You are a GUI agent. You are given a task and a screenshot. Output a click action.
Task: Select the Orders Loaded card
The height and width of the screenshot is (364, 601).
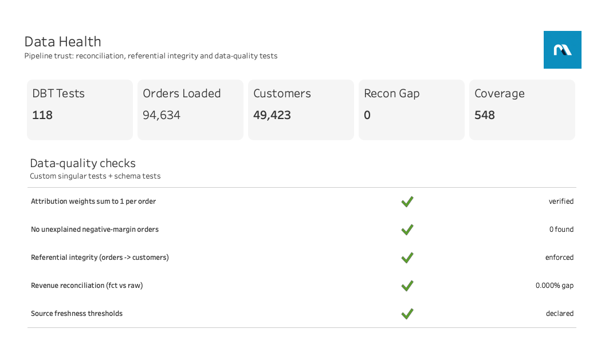190,110
